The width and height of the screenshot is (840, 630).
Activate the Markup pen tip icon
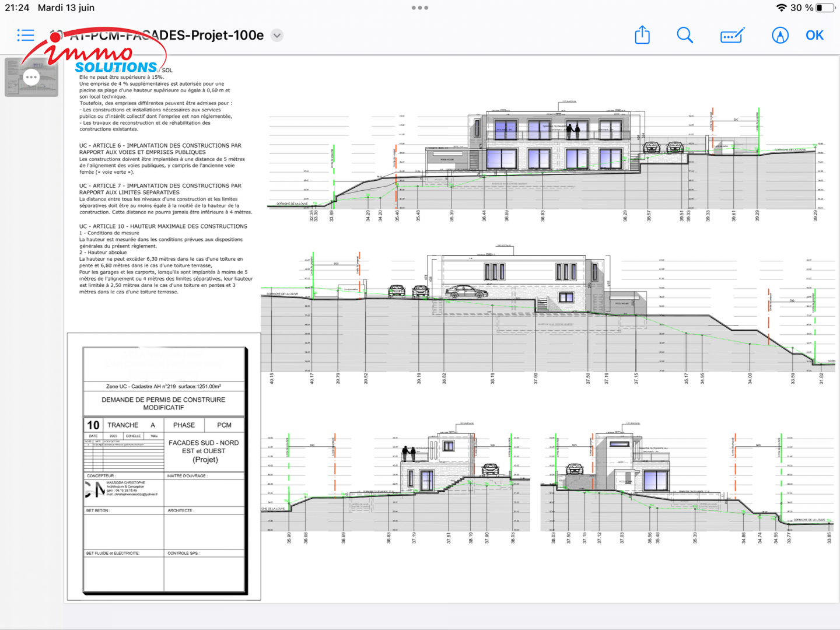pyautogui.click(x=780, y=36)
